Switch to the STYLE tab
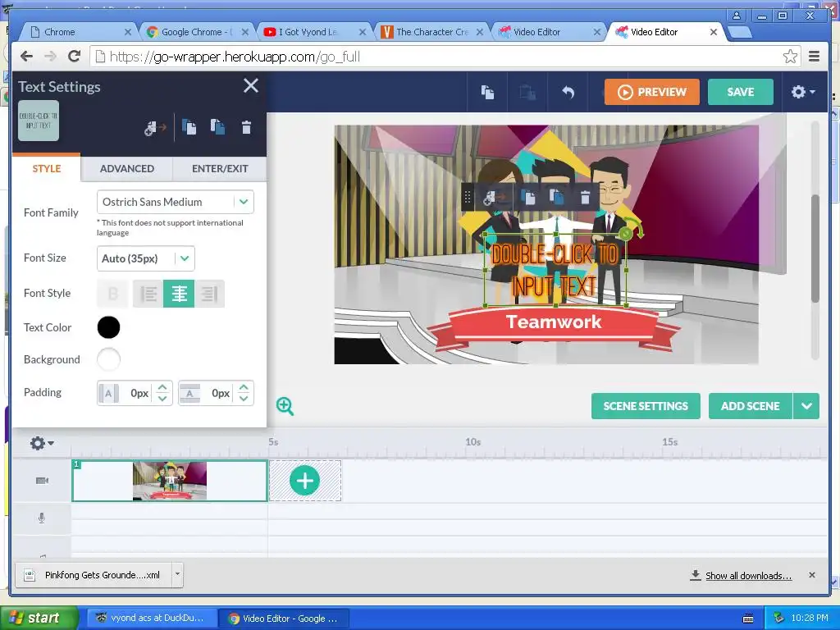The image size is (840, 630). [x=47, y=168]
